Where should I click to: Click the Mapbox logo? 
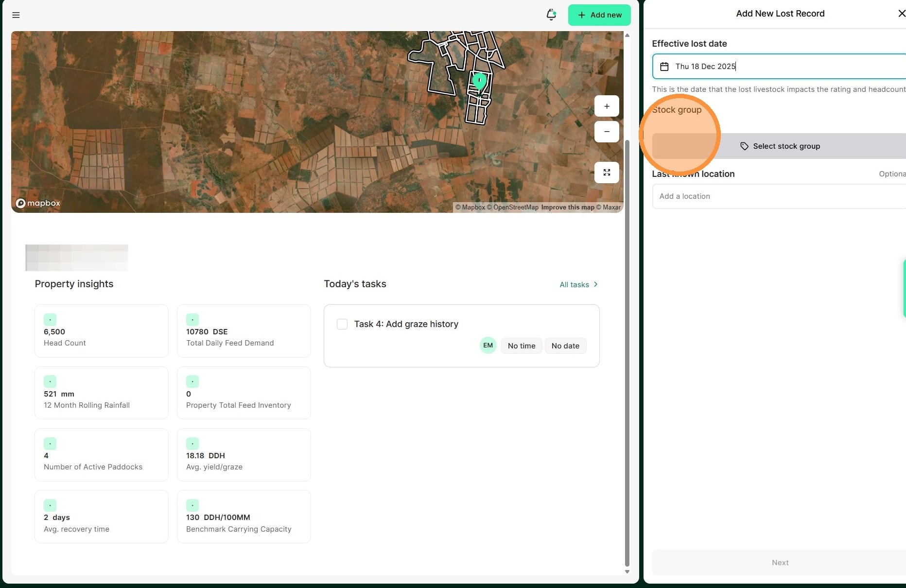[x=38, y=203]
